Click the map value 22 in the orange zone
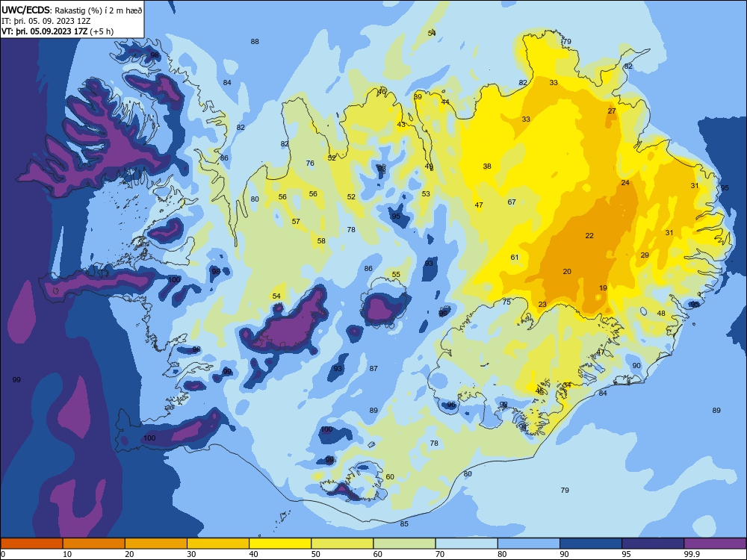 click(x=589, y=236)
